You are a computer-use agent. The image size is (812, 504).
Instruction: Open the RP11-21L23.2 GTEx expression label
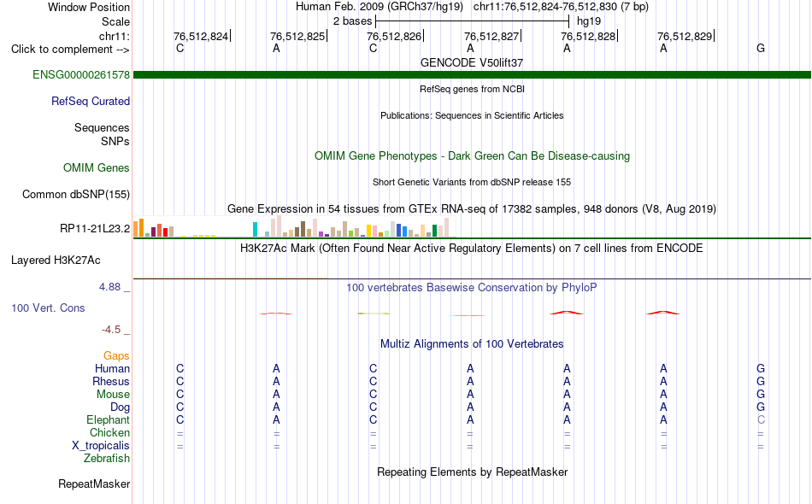(95, 228)
